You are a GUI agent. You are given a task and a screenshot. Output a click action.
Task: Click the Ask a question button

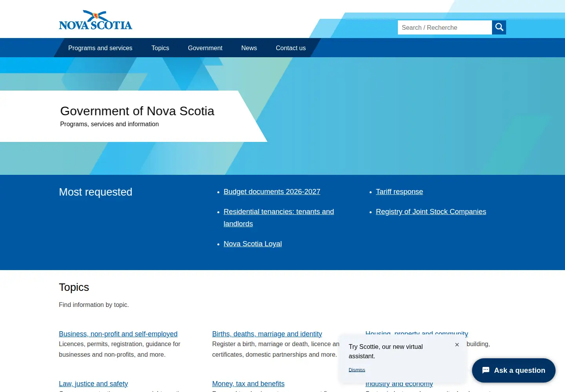coord(514,370)
